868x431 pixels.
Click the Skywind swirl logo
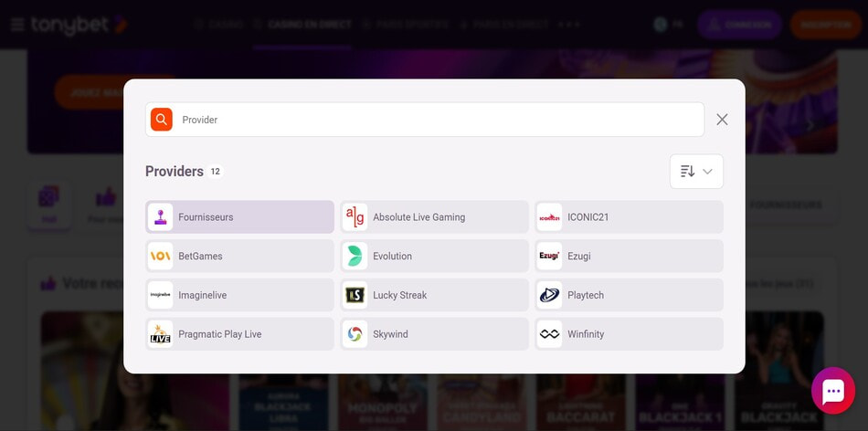[x=355, y=334]
